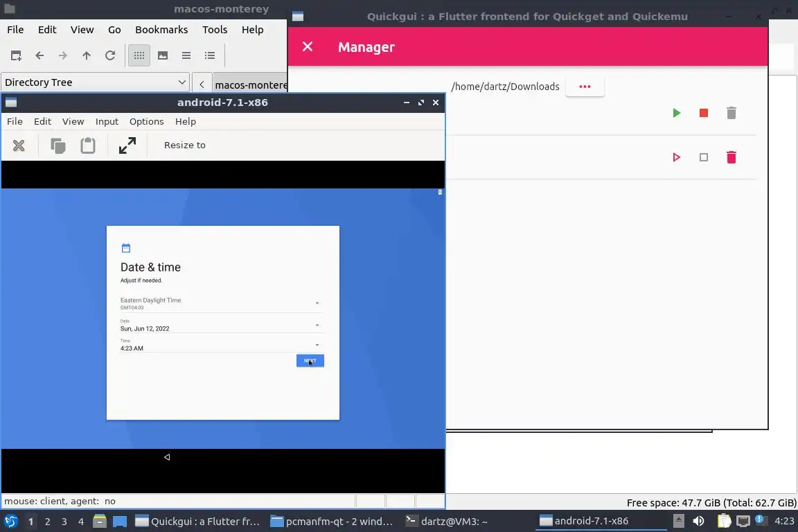Open Tools menu in file manager
Image resolution: width=798 pixels, height=532 pixels.
coord(215,30)
